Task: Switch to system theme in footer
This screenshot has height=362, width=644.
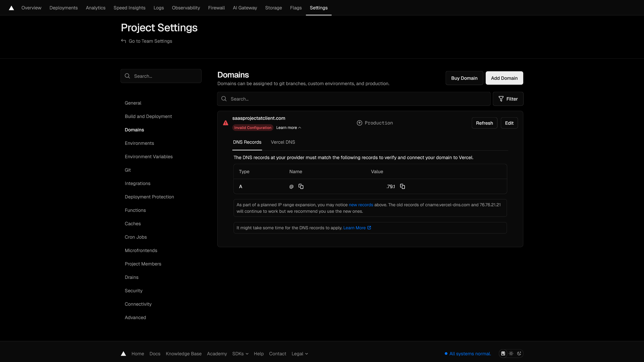Action: point(503,354)
